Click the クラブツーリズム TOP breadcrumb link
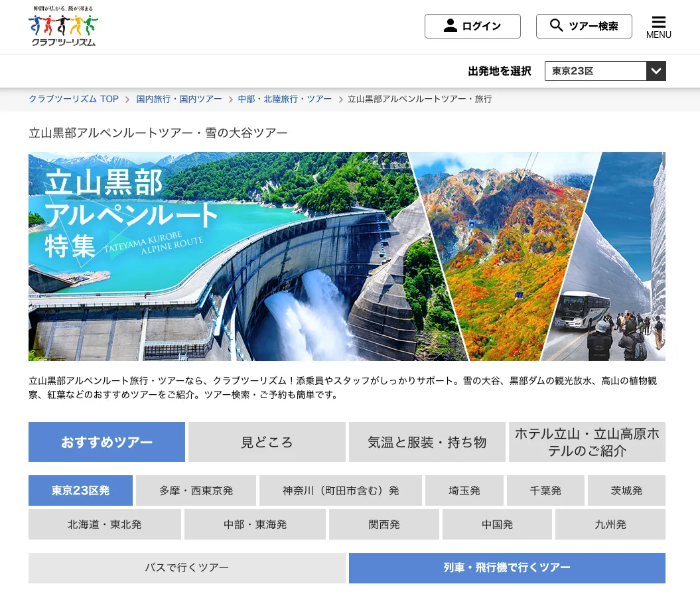This screenshot has width=700, height=598. point(74,99)
